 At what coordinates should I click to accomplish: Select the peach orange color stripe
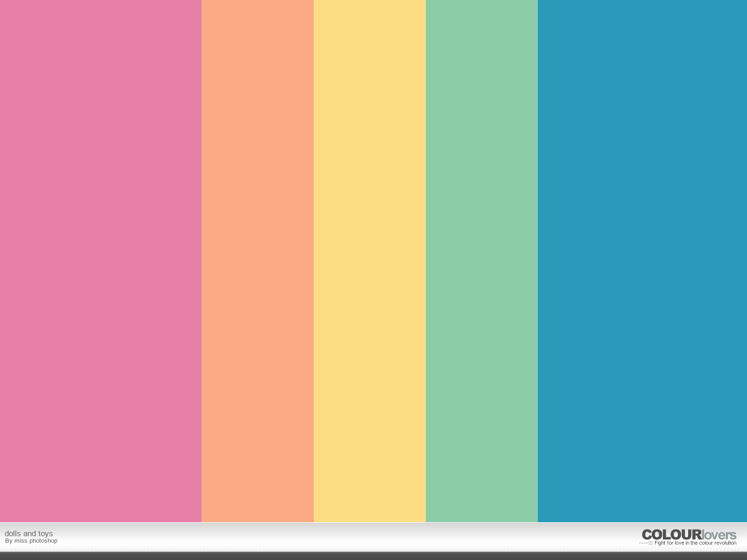point(258,261)
